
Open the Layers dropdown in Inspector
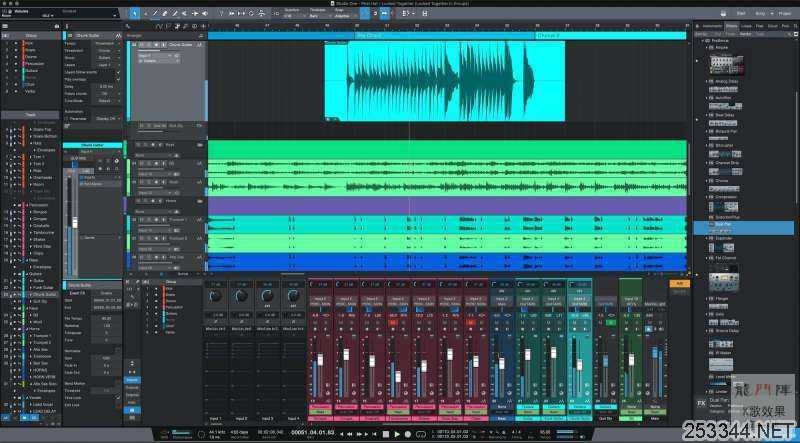[106, 65]
